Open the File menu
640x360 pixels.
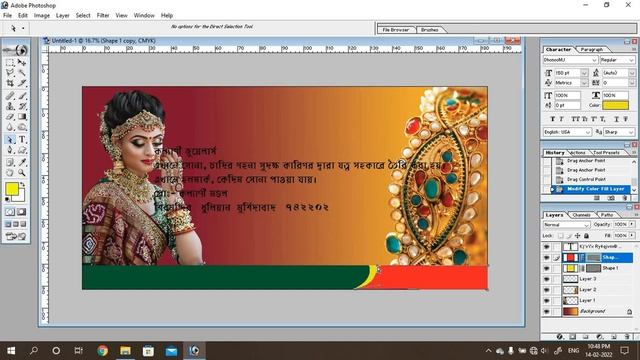tap(7, 16)
